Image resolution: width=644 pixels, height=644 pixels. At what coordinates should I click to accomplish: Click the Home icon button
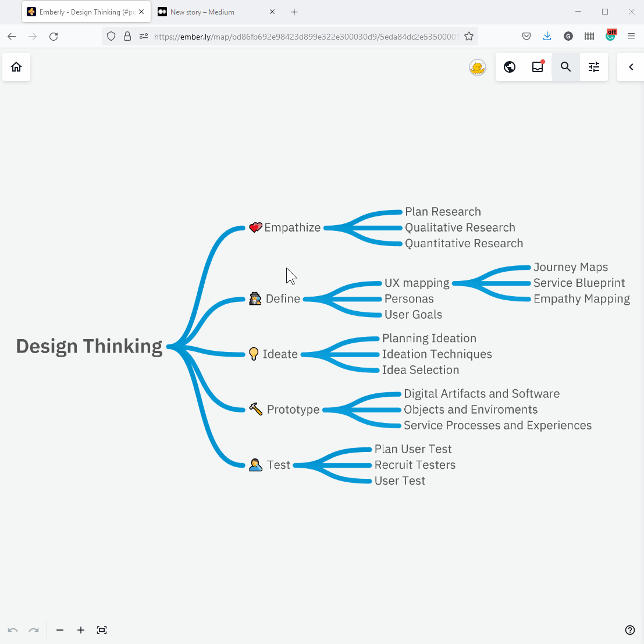[16, 67]
